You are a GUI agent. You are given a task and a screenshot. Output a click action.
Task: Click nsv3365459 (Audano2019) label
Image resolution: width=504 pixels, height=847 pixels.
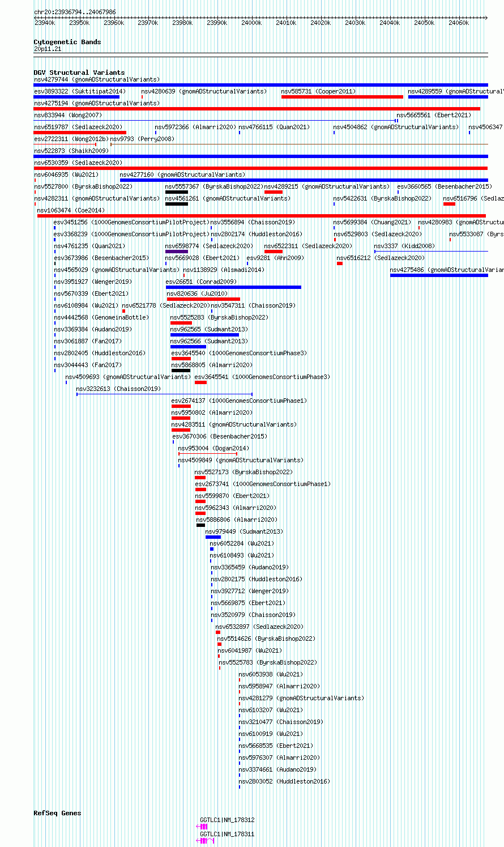[x=250, y=567]
